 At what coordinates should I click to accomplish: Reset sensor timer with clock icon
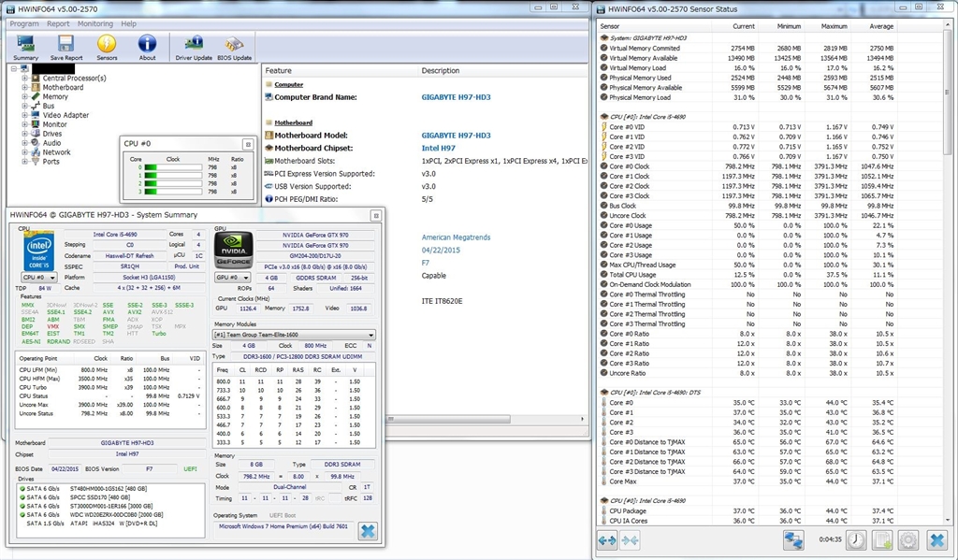855,539
